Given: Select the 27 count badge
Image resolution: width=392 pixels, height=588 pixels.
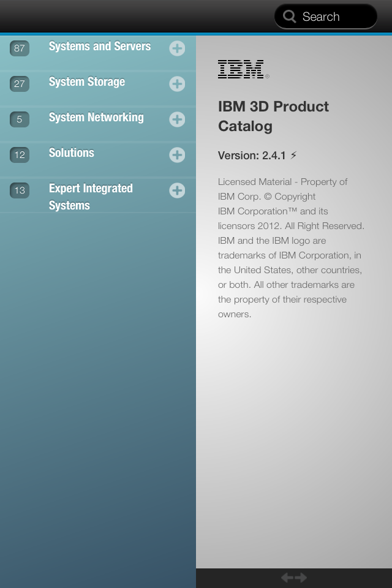Looking at the screenshot, I should (x=20, y=84).
